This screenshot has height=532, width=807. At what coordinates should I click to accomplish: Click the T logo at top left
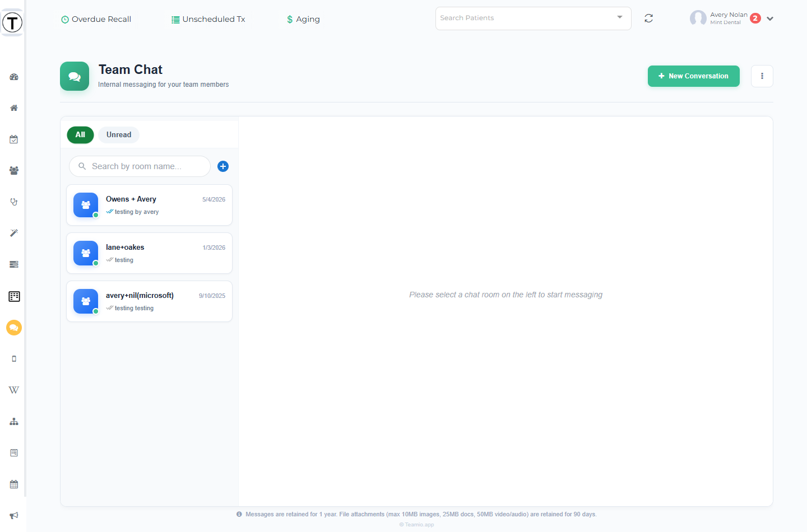[x=12, y=22]
